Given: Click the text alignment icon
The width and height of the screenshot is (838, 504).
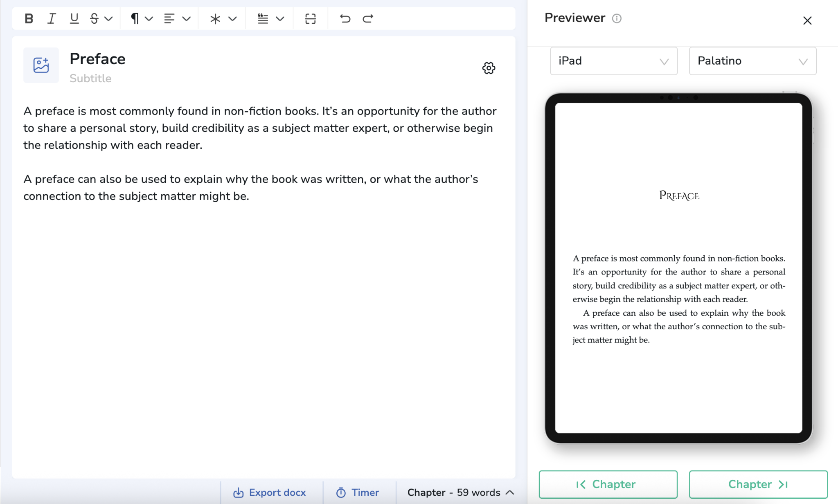Looking at the screenshot, I should pyautogui.click(x=169, y=18).
